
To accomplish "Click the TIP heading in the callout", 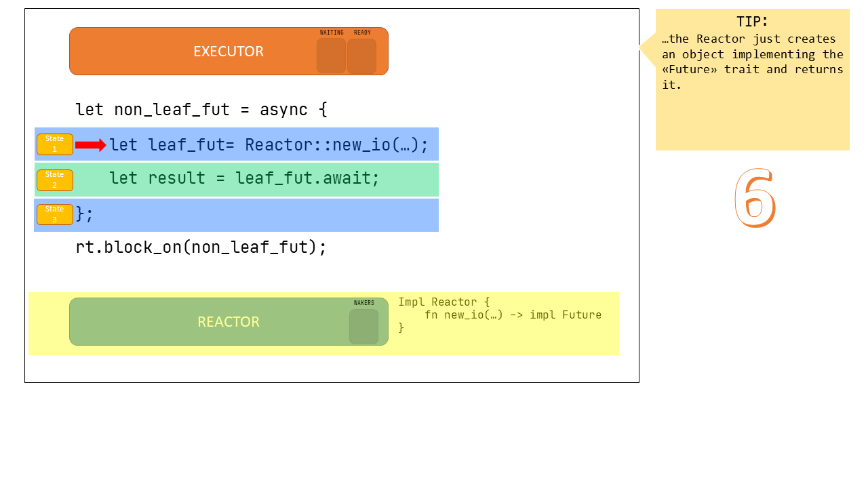I will (x=752, y=21).
